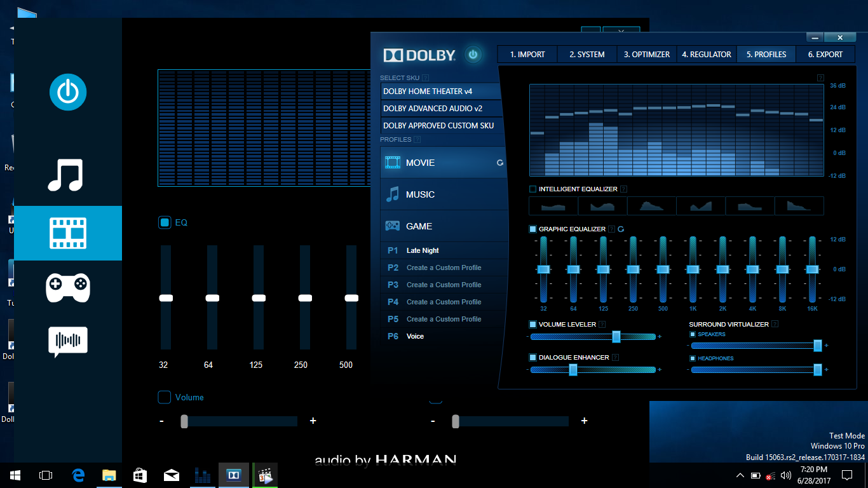
Task: Show hidden icons in system tray
Action: point(740,475)
